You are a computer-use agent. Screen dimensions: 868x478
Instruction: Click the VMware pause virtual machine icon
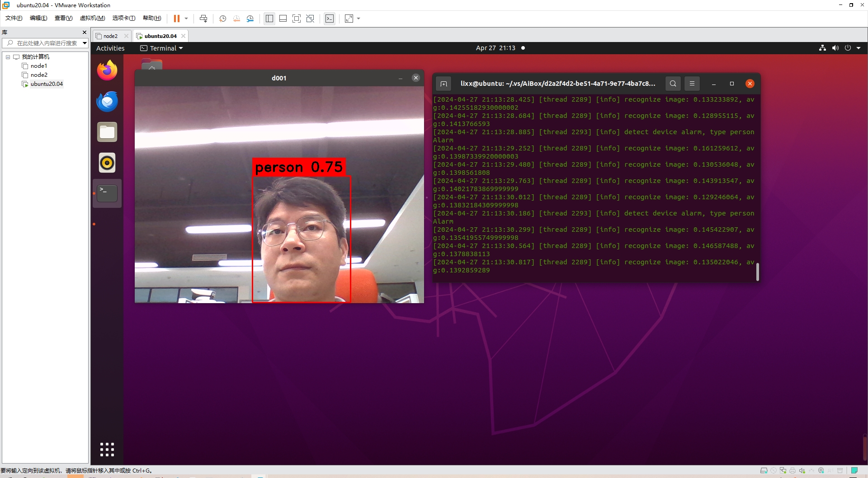click(176, 19)
